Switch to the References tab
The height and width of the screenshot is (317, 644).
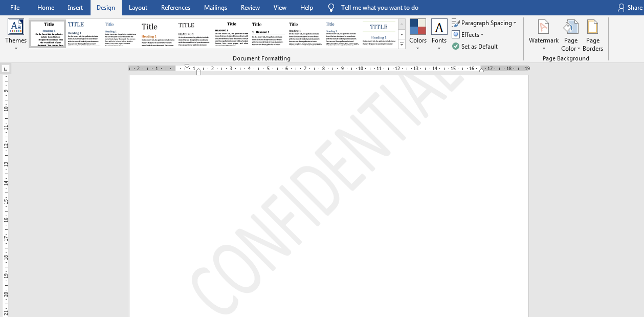pos(175,8)
